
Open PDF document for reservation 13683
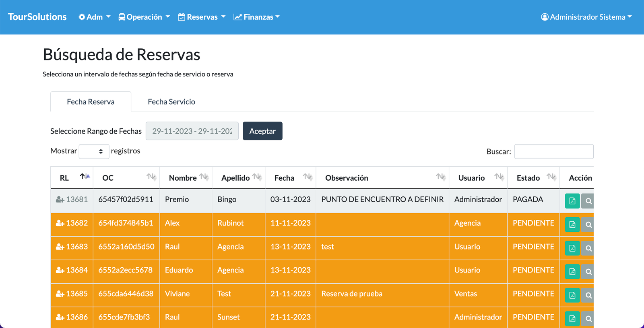click(x=572, y=248)
